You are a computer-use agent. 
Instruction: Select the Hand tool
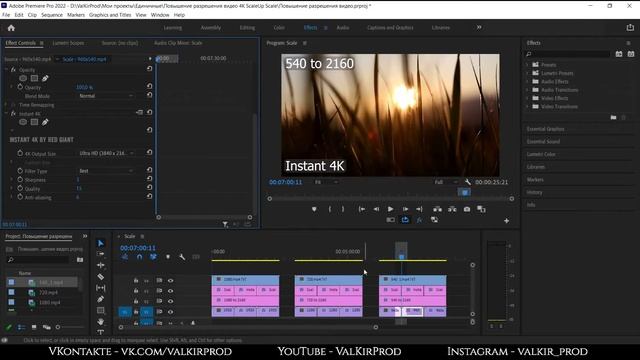coord(100,322)
